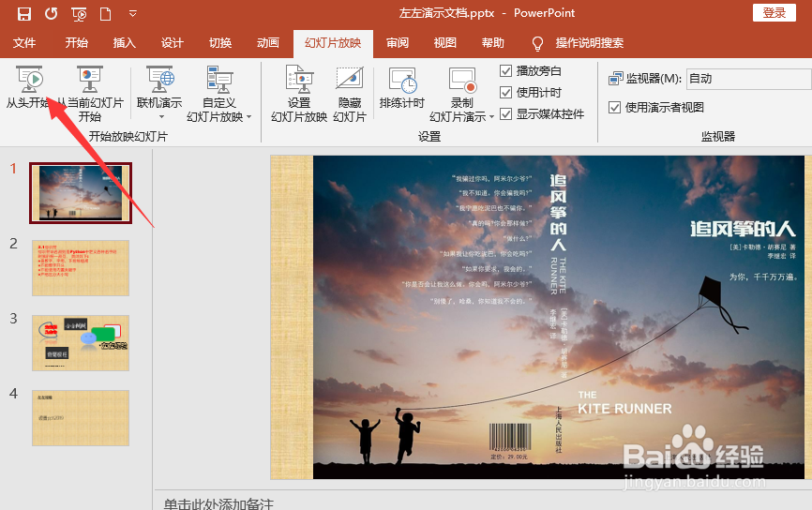This screenshot has width=812, height=510.
Task: Expand the 录制幻灯片演示 dropdown arrow
Action: point(491,117)
